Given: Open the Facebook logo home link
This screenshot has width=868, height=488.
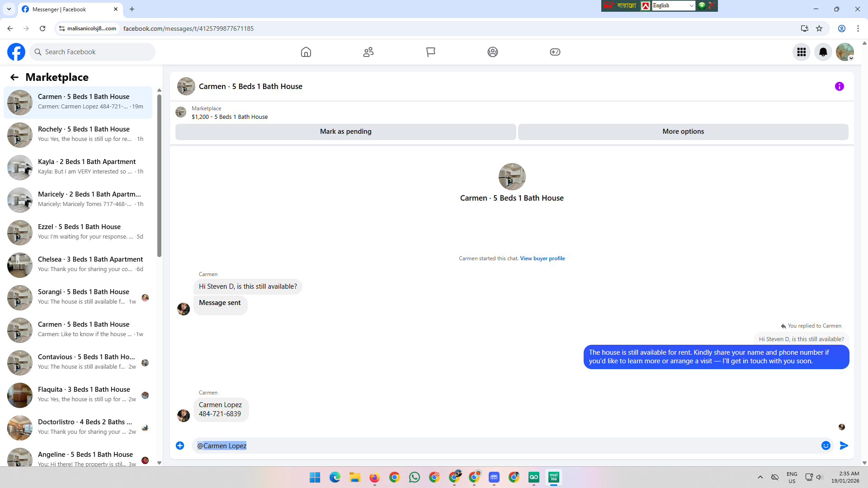Looking at the screenshot, I should pyautogui.click(x=16, y=52).
